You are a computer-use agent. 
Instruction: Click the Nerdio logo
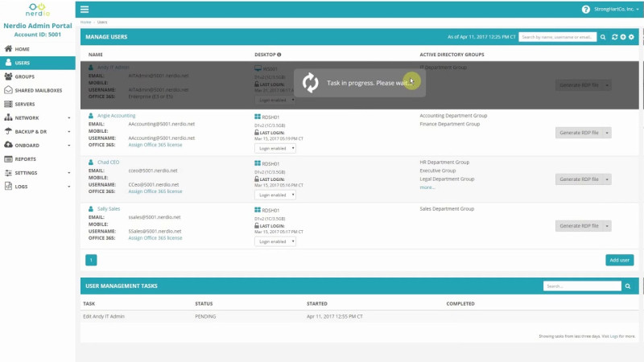click(x=37, y=10)
